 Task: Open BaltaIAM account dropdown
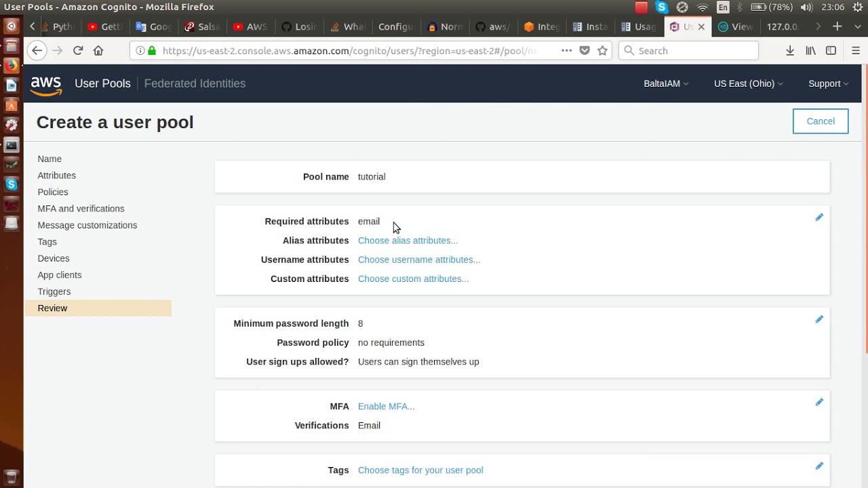tap(666, 83)
